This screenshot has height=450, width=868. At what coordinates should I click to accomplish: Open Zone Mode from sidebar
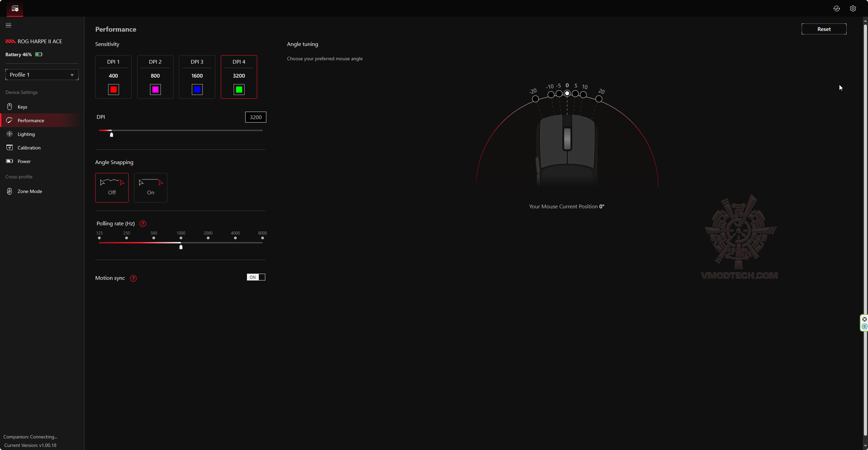coord(30,191)
